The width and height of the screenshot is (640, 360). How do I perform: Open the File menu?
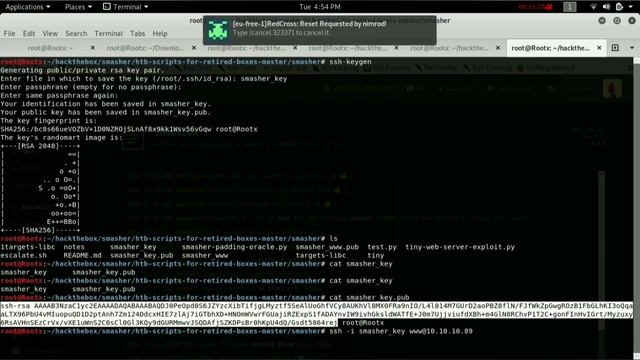pyautogui.click(x=9, y=33)
